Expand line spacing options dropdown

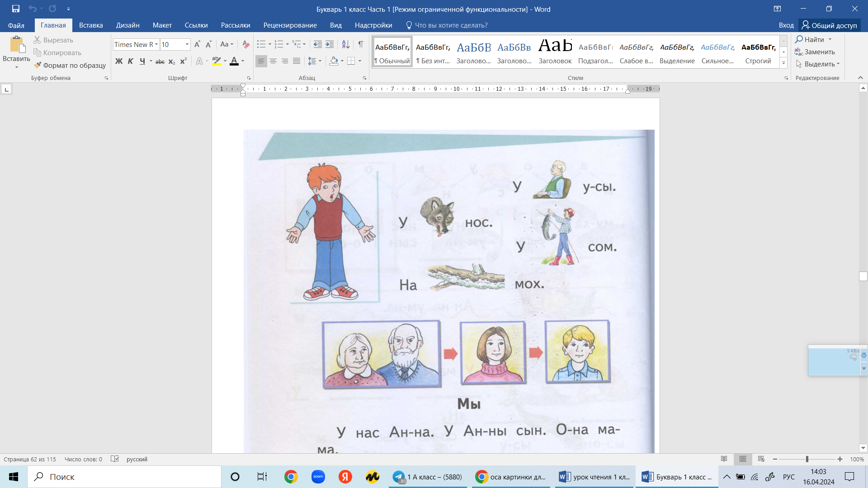pyautogui.click(x=320, y=61)
